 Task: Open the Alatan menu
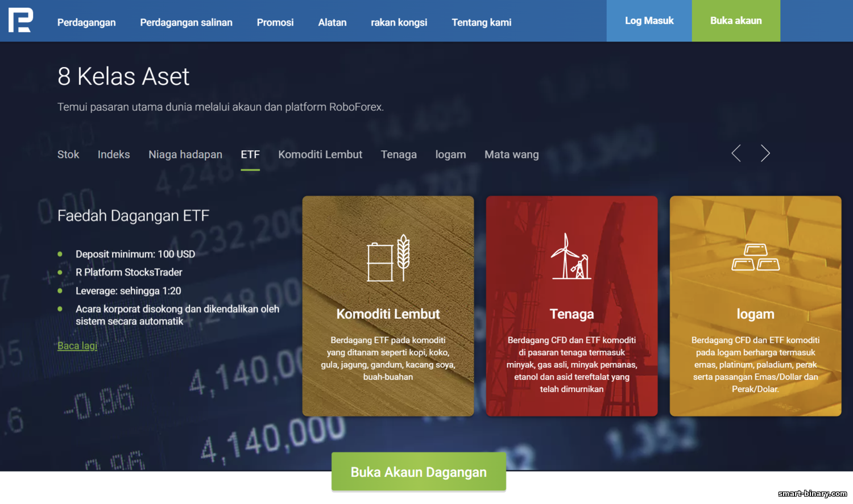click(x=332, y=22)
